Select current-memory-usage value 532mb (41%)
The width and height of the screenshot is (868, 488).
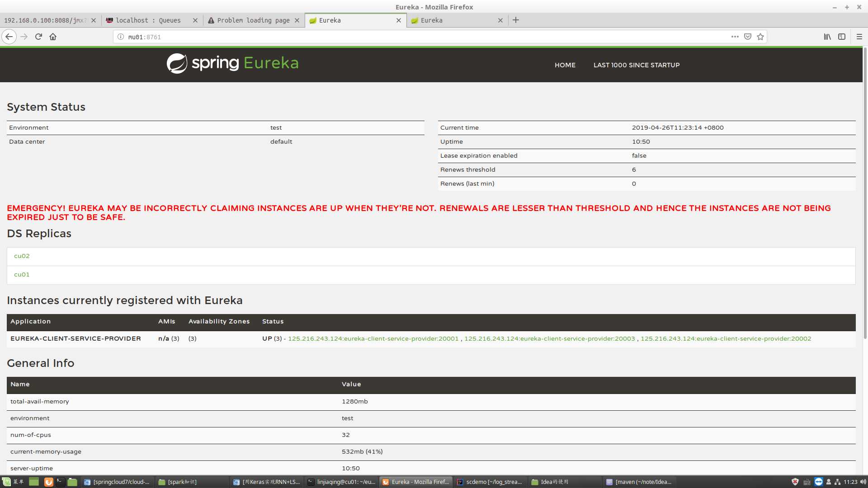tap(362, 451)
